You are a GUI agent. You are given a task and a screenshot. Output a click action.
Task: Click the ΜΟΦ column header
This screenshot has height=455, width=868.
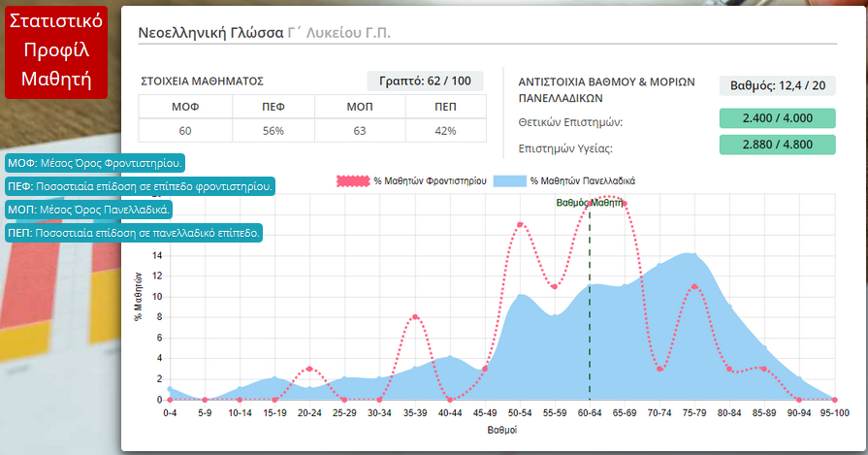coord(184,107)
